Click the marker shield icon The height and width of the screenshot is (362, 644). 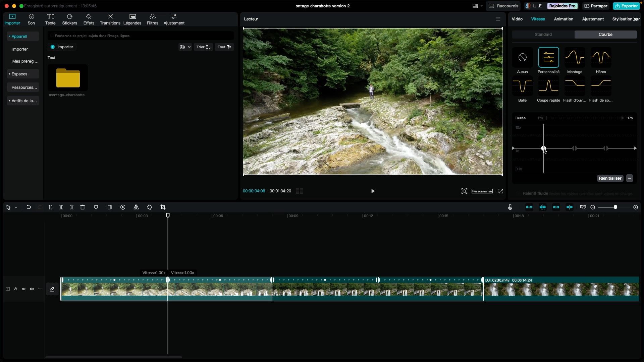[96, 207]
